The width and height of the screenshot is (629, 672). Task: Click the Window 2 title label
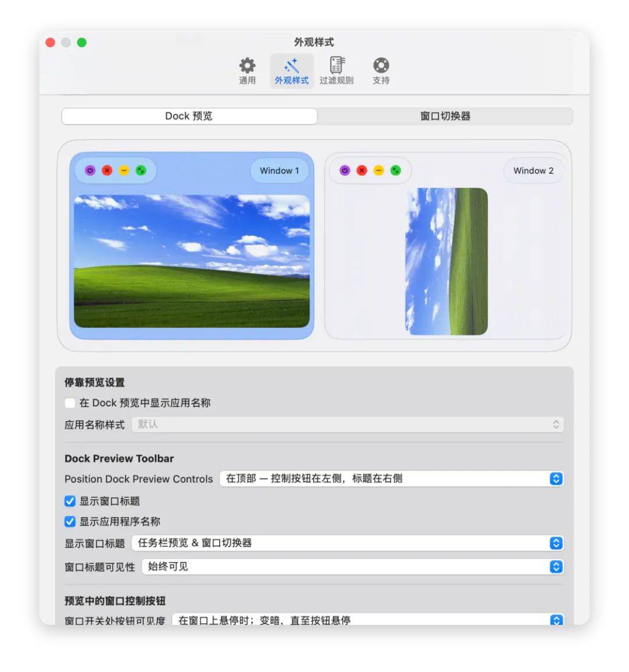[x=533, y=171]
